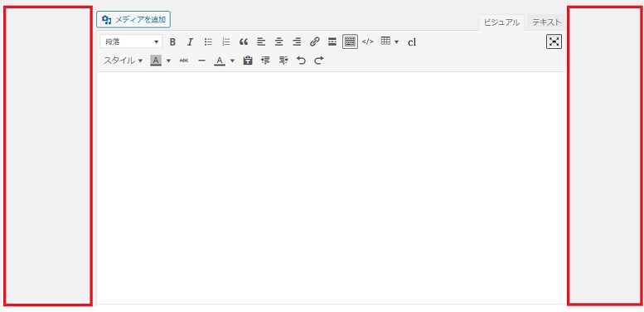The width and height of the screenshot is (644, 312).
Task: Insert or edit a link
Action: point(315,41)
